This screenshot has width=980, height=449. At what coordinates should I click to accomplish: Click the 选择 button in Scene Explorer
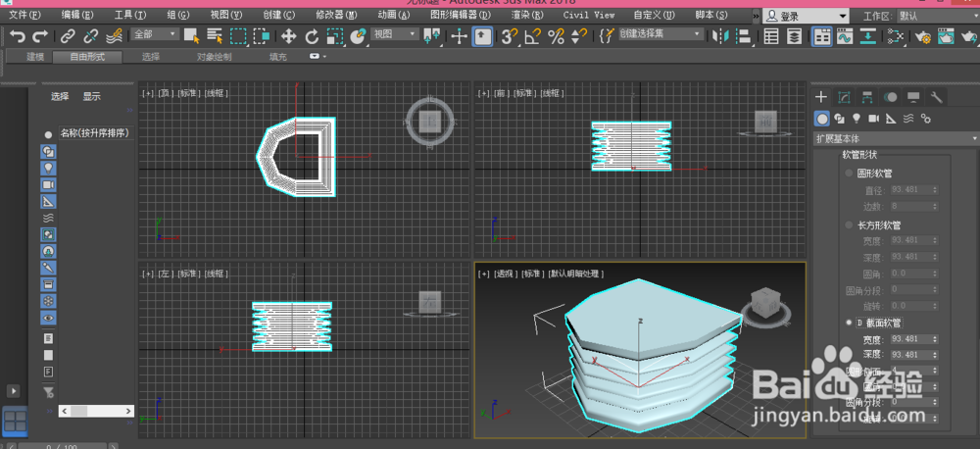[60, 96]
